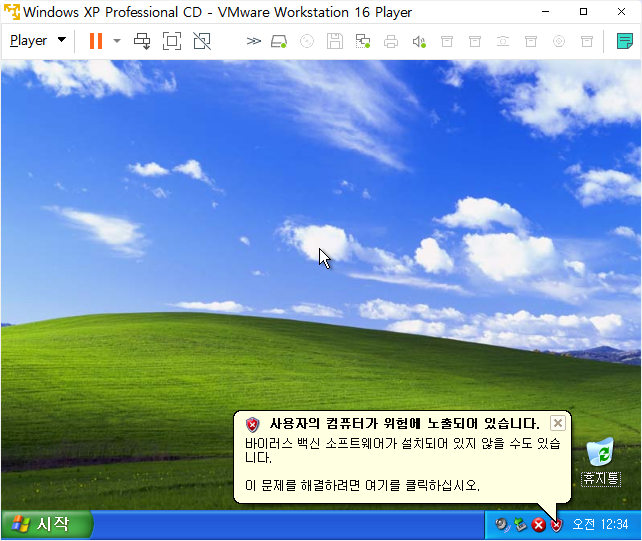Click the red shield icon in the balloon
This screenshot has height=541, width=642.
tap(253, 425)
